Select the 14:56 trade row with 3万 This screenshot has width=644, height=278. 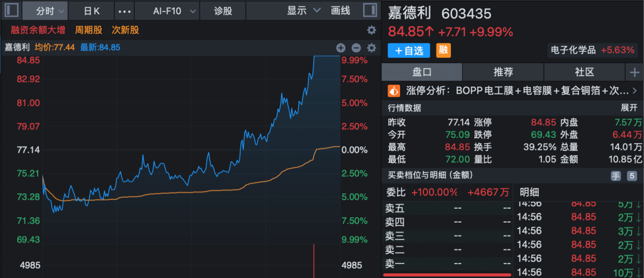[579, 231]
